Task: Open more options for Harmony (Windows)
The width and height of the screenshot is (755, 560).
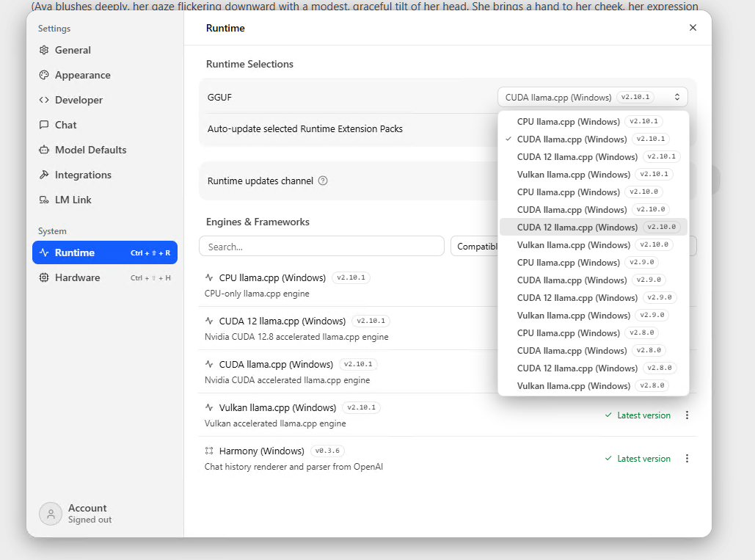Action: pyautogui.click(x=687, y=459)
